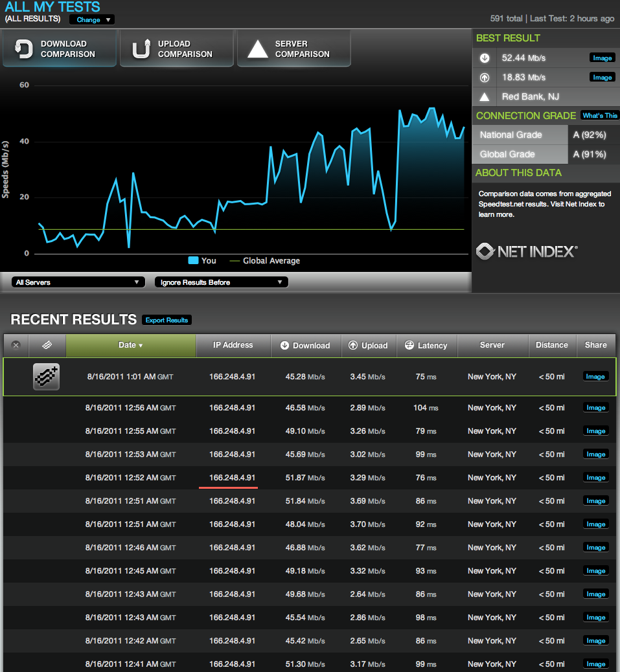620x672 pixels.
Task: Sort by Upload column header
Action: [x=369, y=345]
